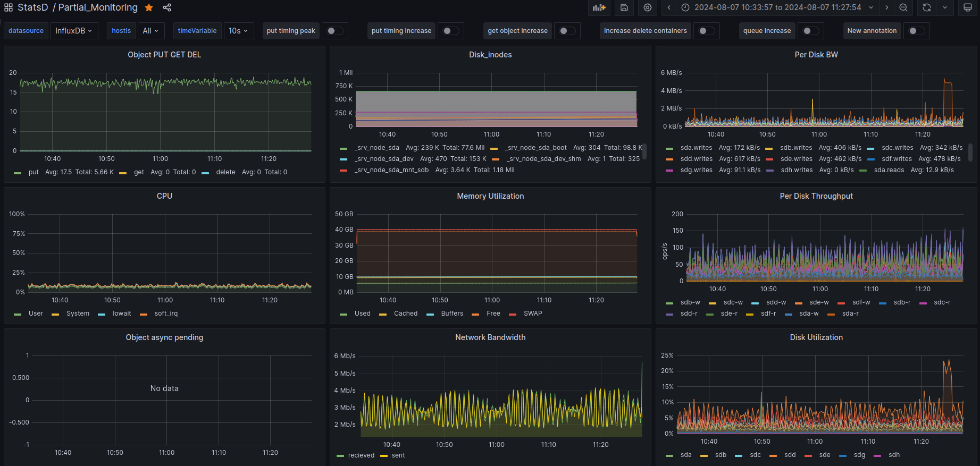
Task: Open dashboard settings gear
Action: tap(647, 7)
